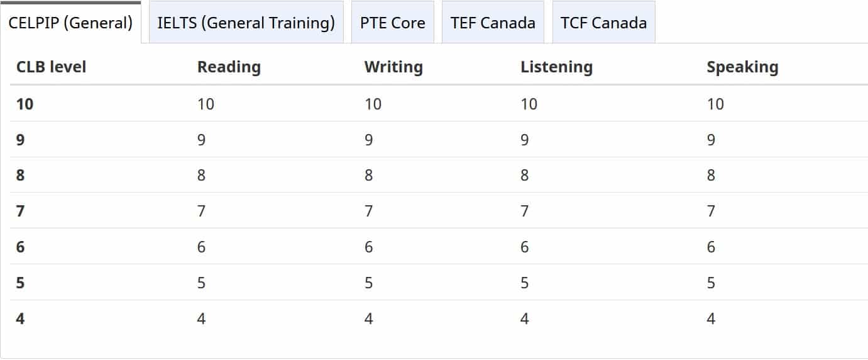Click the Reading score 10 cell
The width and height of the screenshot is (868, 360).
[x=206, y=104]
